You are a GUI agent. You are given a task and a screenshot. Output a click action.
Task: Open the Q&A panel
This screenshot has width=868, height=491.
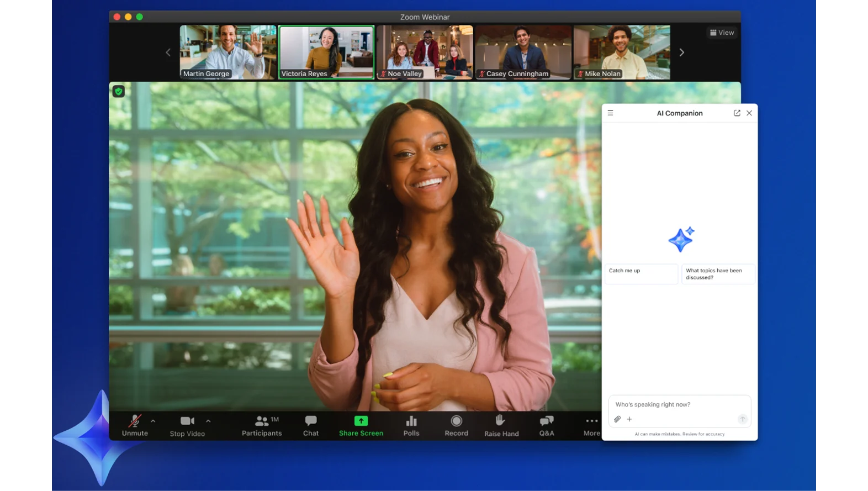(547, 426)
